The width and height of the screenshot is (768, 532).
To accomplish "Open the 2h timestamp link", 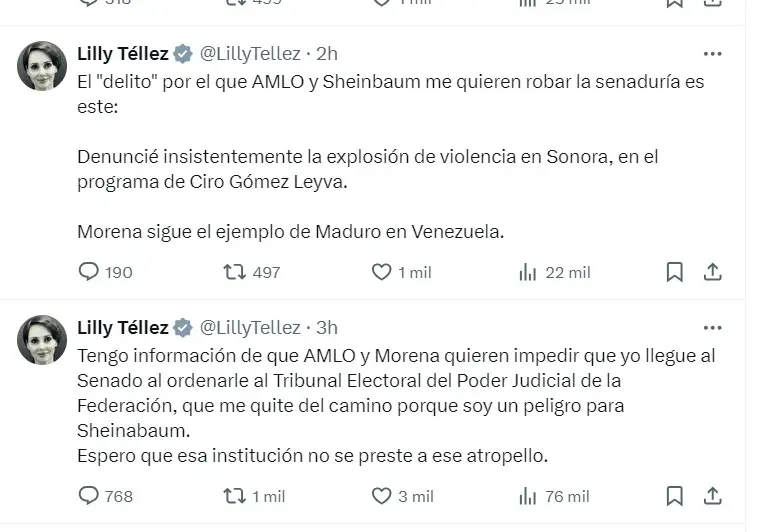I will pyautogui.click(x=327, y=53).
